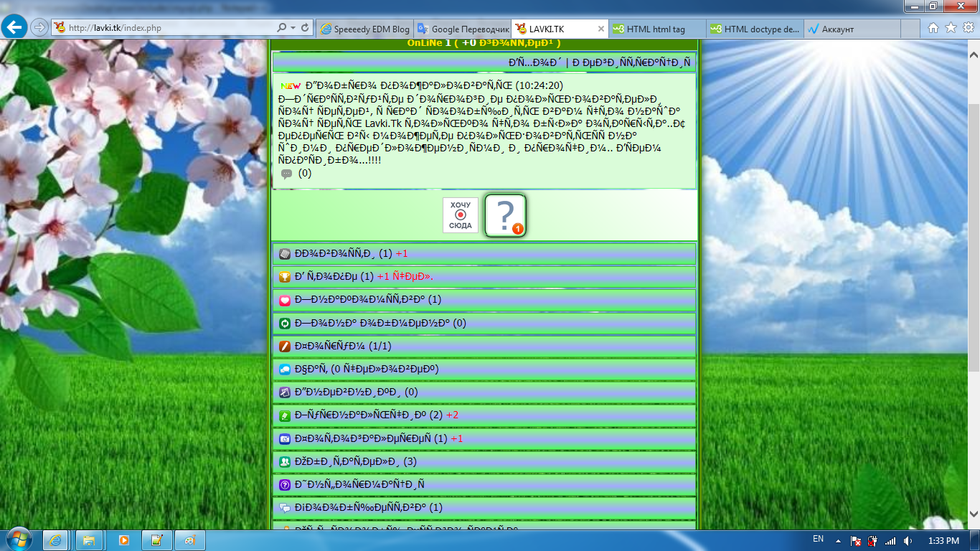This screenshot has width=980, height=551.
Task: Click the pink heart icon row
Action: coord(484,300)
